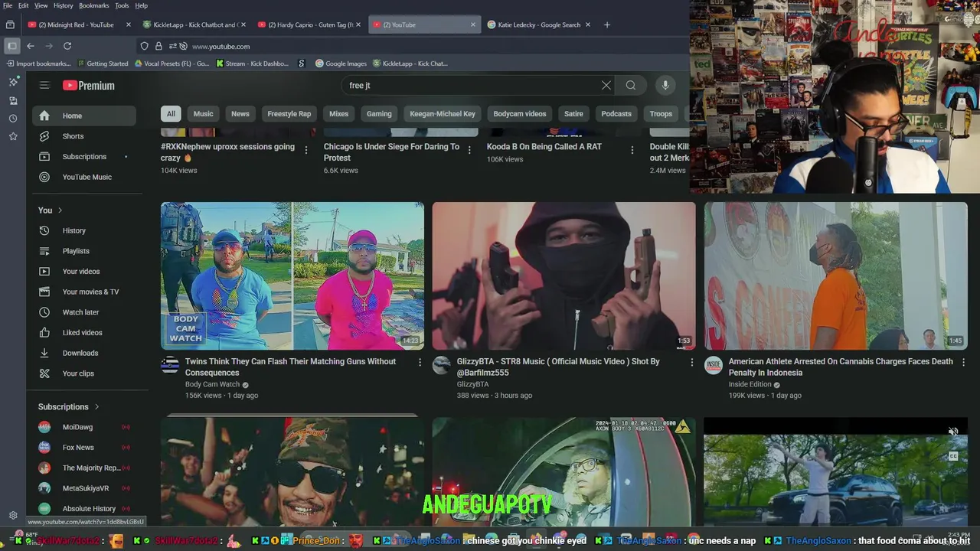
Task: Expand the Subscriptions section chevron
Action: coord(96,407)
